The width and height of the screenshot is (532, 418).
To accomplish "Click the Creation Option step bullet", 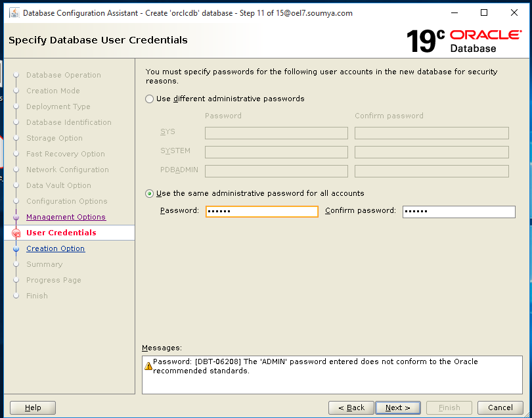I will click(16, 249).
